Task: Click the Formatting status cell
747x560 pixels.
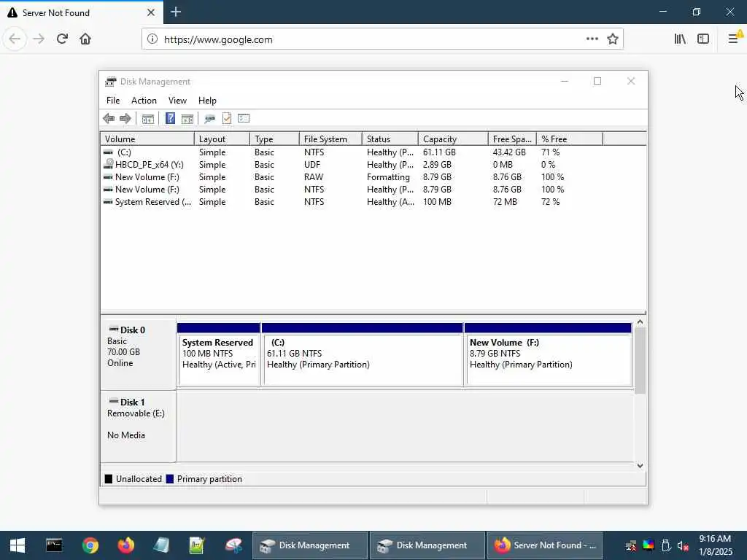Action: (388, 177)
